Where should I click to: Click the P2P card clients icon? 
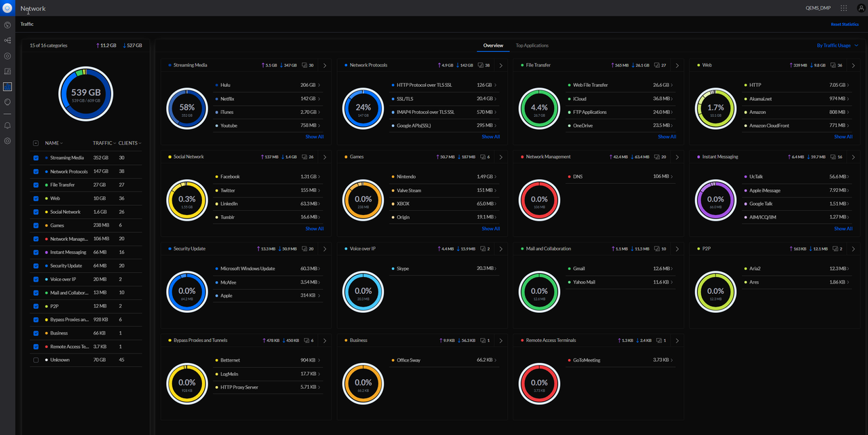point(836,249)
